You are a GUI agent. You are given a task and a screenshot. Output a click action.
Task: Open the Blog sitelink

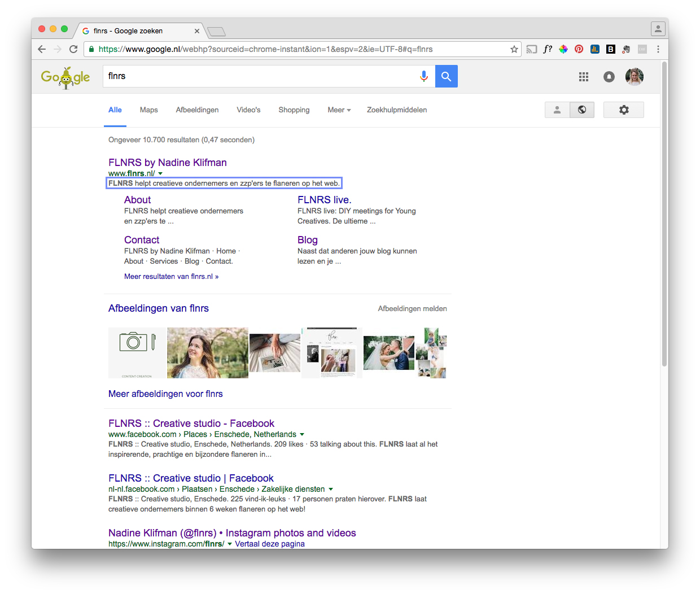click(x=308, y=240)
